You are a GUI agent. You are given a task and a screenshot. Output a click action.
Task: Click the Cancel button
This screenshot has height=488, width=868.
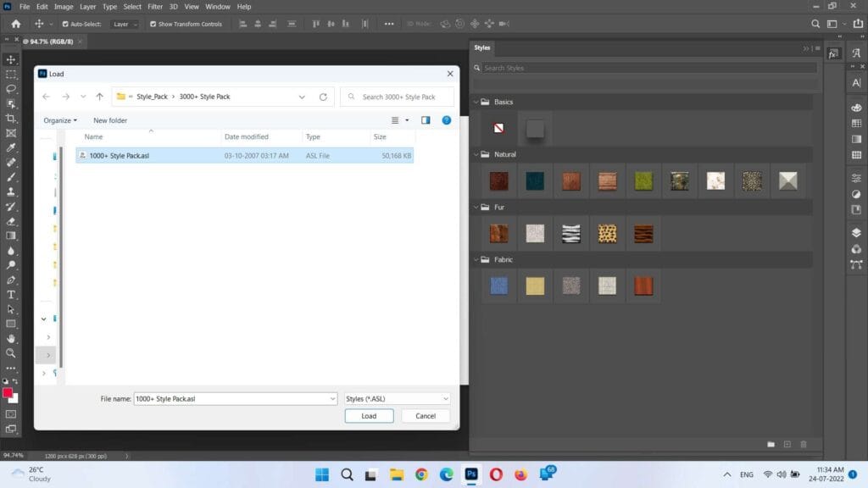tap(426, 416)
